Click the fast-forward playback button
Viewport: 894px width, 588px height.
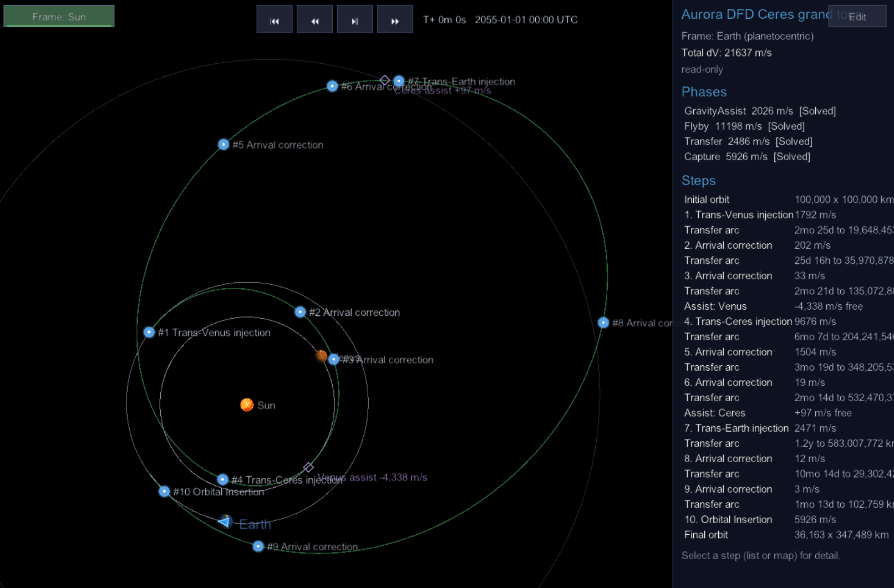point(395,19)
